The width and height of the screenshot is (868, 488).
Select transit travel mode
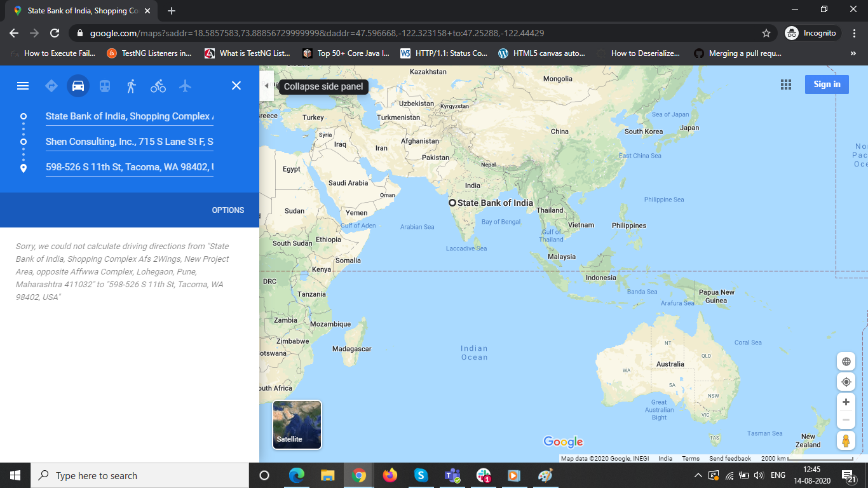click(105, 86)
